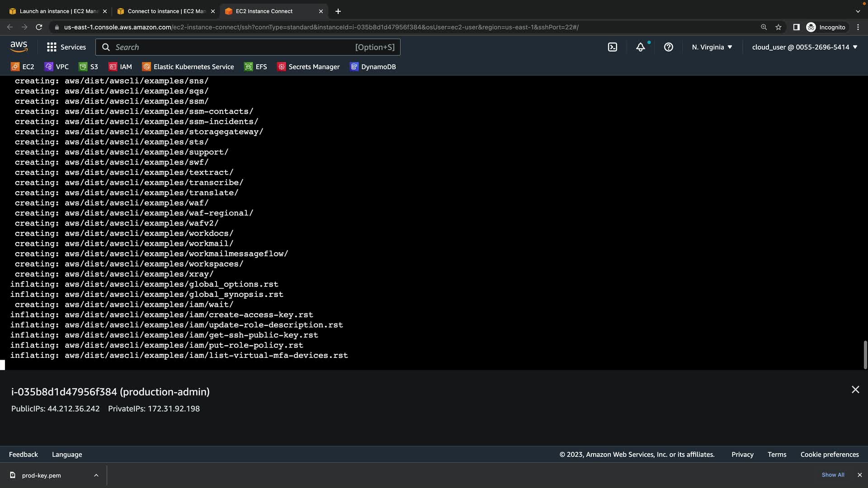868x488 pixels.
Task: Click the AWS logo home icon
Action: 19,47
